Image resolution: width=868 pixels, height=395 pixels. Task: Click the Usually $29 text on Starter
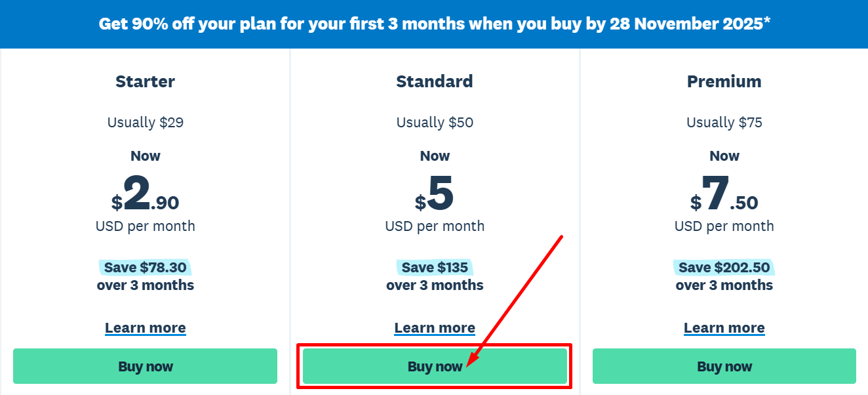(145, 122)
